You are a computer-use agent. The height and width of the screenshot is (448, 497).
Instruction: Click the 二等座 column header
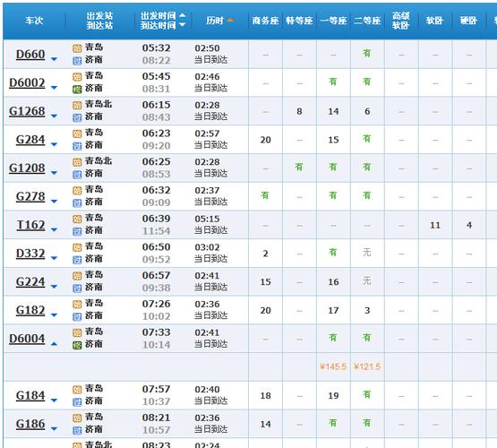coord(367,21)
